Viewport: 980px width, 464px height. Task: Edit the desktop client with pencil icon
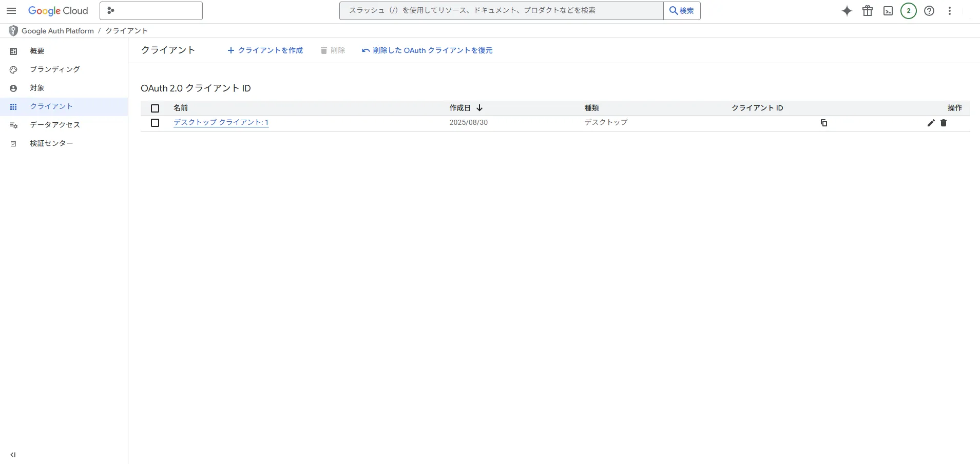click(x=931, y=123)
